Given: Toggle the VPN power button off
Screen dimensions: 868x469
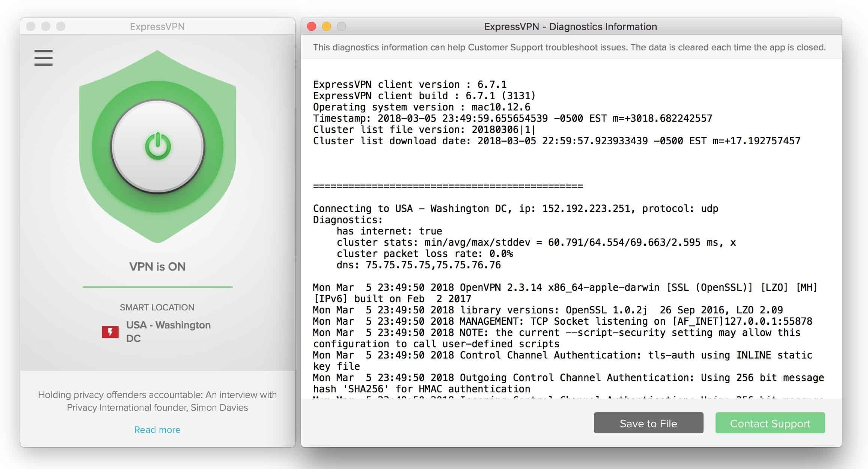Looking at the screenshot, I should 158,147.
